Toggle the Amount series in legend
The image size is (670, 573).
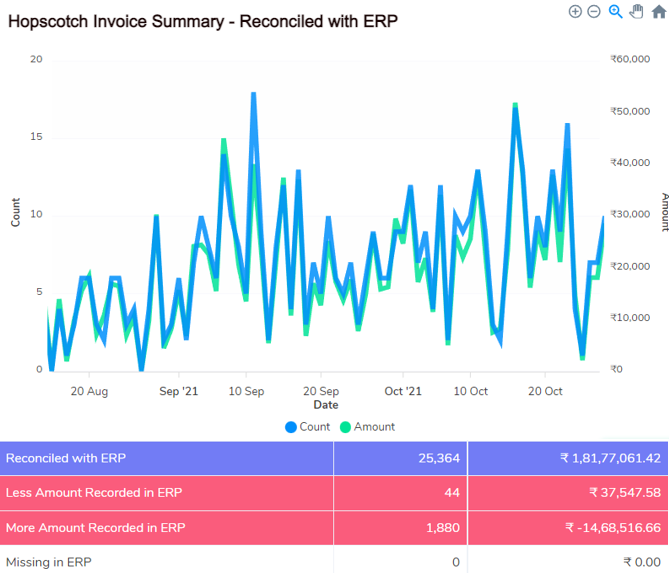(367, 427)
